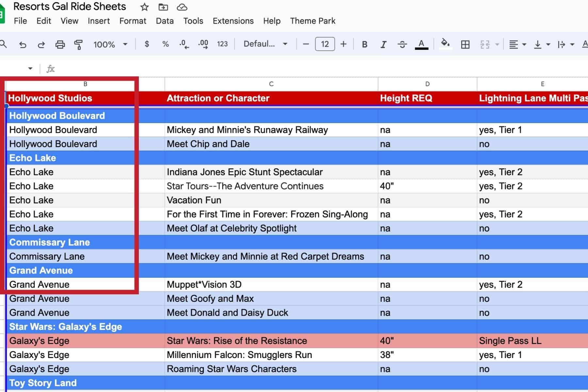The image size is (588, 392).
Task: Open the Theme Park menu
Action: pyautogui.click(x=313, y=21)
